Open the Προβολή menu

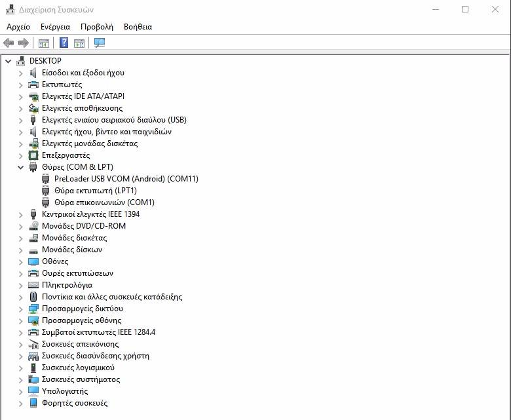click(x=97, y=27)
